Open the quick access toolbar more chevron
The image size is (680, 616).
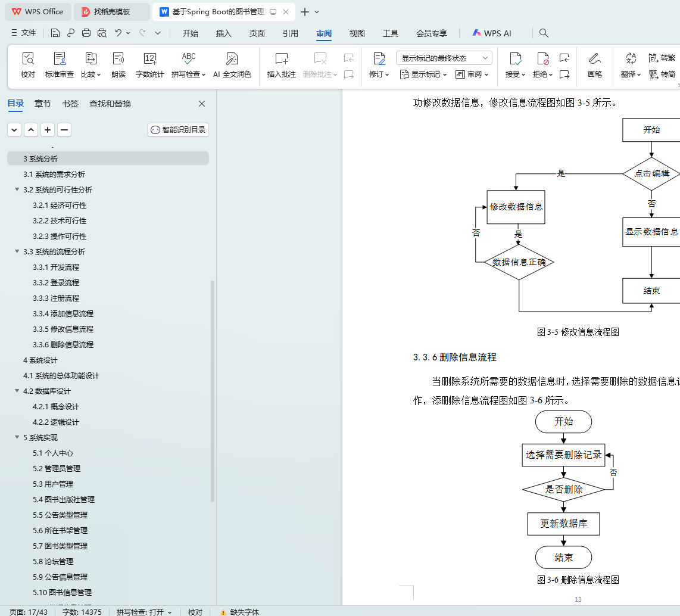158,33
